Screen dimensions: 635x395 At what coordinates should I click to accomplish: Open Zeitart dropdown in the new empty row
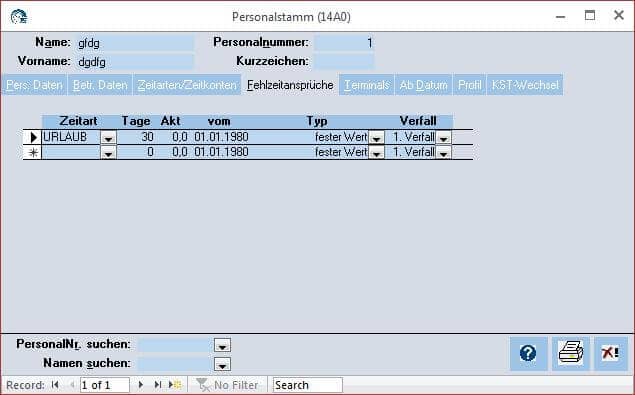tap(108, 153)
